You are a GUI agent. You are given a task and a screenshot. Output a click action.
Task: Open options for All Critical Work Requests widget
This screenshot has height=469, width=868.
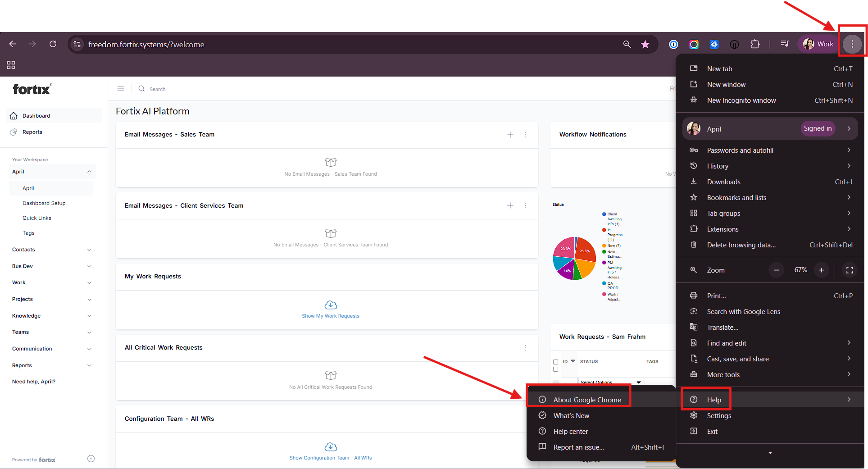525,348
